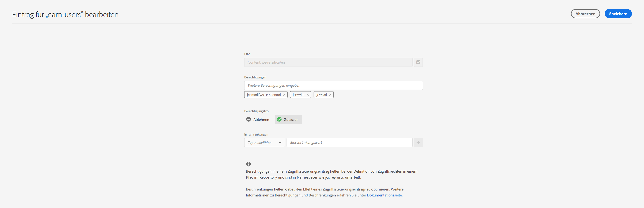Click the plus icon to add restriction
Viewport: 644px width, 208px height.
418,143
